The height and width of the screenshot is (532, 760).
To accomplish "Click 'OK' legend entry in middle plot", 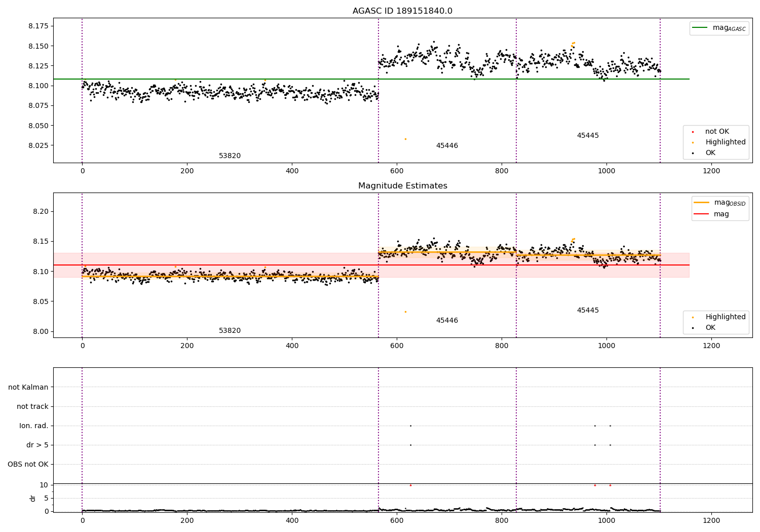I will [704, 327].
